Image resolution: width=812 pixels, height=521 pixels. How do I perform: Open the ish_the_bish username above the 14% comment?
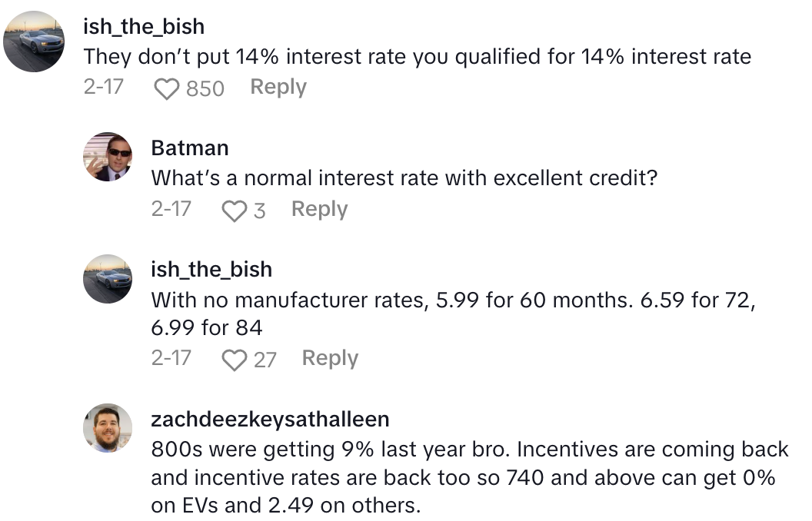(x=144, y=26)
